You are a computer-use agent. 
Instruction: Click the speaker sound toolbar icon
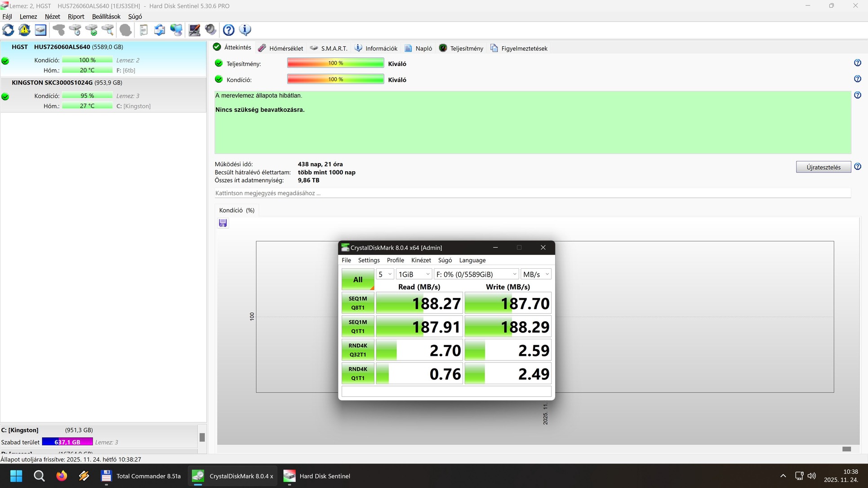click(x=210, y=30)
